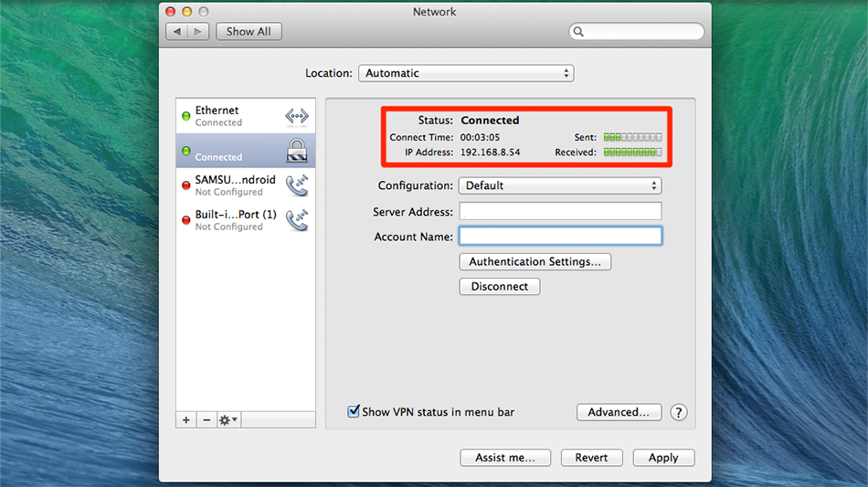Click the Ethernet connection arrows icon
The image size is (868, 487).
(297, 116)
